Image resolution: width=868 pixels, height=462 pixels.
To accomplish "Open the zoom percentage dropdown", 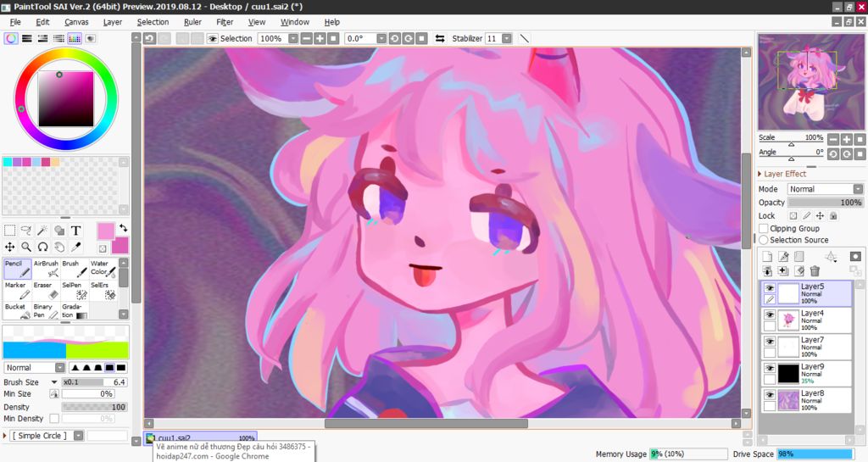I will 292,39.
